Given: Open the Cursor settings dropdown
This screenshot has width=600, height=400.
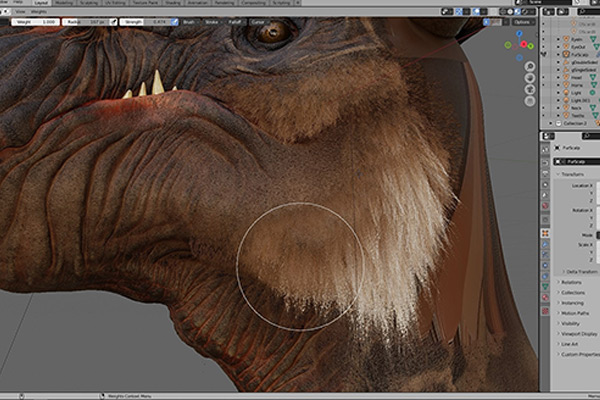Looking at the screenshot, I should point(259,22).
